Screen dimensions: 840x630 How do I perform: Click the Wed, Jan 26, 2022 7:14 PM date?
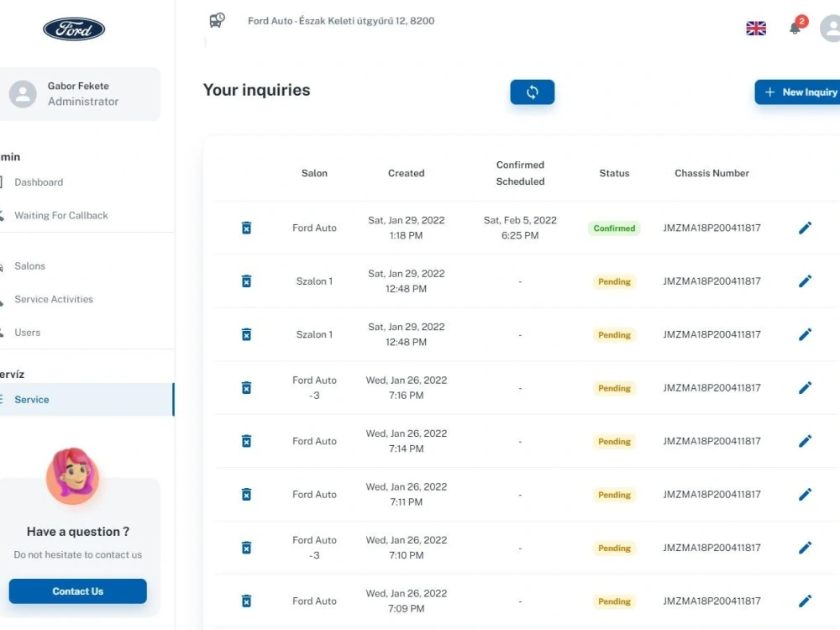click(x=406, y=441)
